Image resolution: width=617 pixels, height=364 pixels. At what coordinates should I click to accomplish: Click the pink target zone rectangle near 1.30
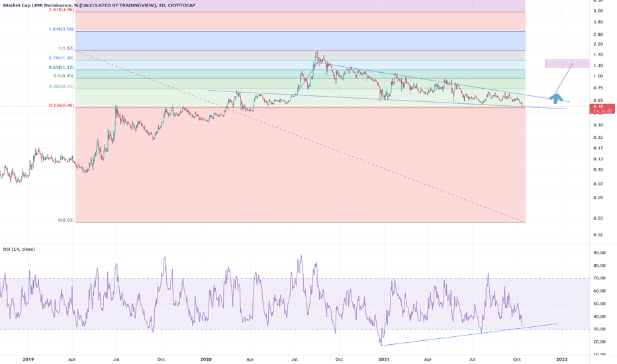click(x=567, y=64)
